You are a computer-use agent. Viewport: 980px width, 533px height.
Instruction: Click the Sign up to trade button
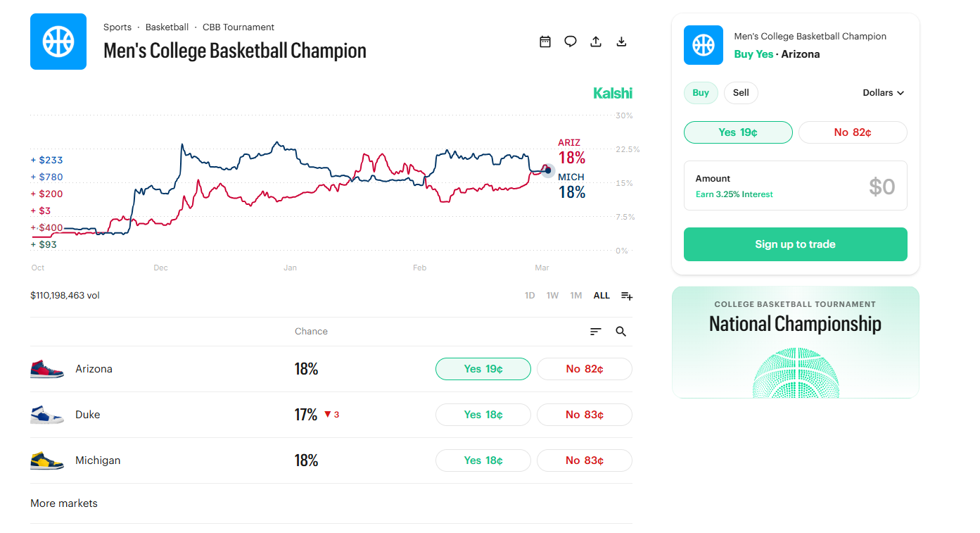pyautogui.click(x=795, y=244)
